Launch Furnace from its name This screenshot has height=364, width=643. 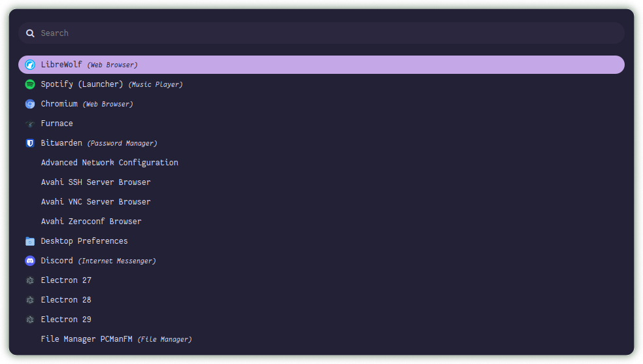[57, 124]
